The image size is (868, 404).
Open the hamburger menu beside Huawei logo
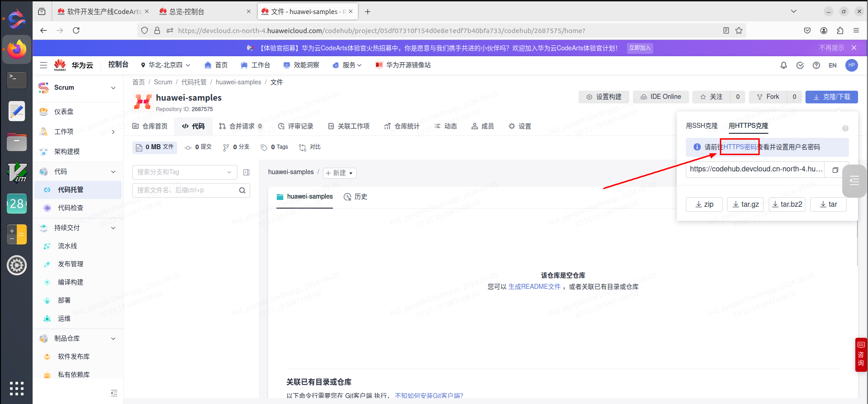[43, 65]
